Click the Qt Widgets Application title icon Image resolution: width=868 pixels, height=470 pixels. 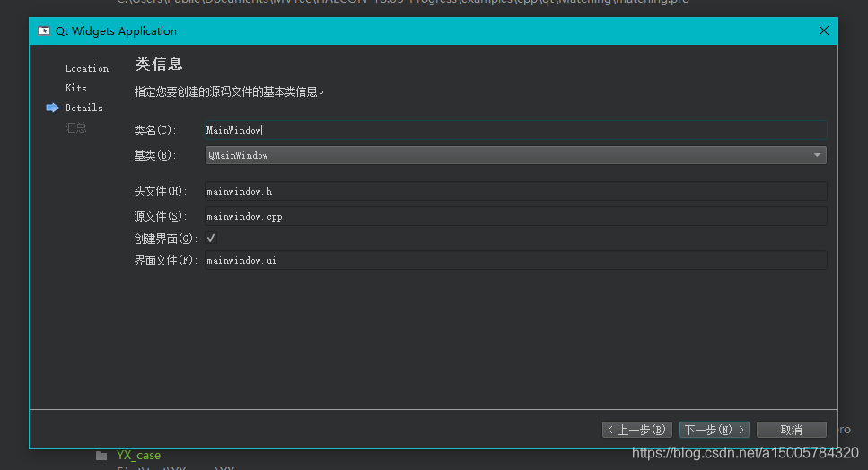point(44,31)
